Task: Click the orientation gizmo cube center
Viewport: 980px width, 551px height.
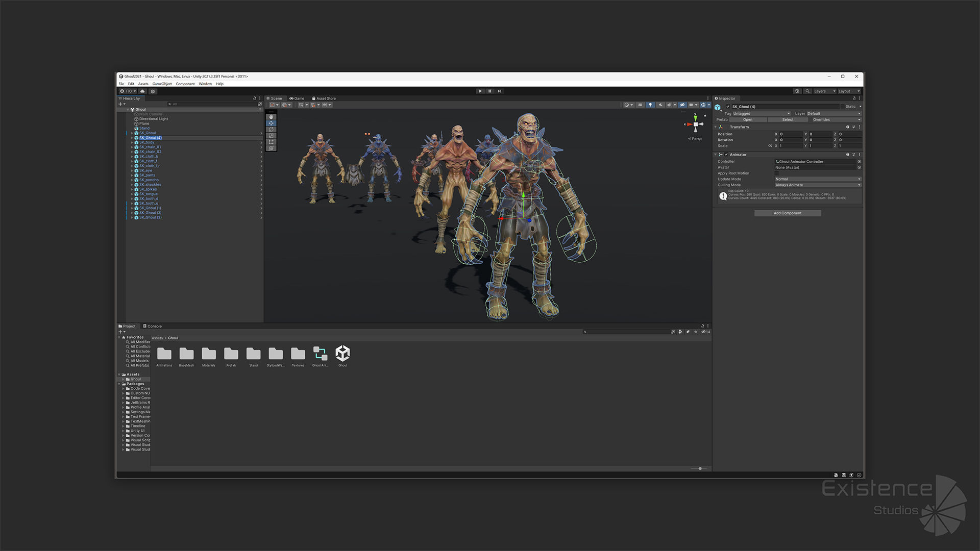Action: point(695,124)
